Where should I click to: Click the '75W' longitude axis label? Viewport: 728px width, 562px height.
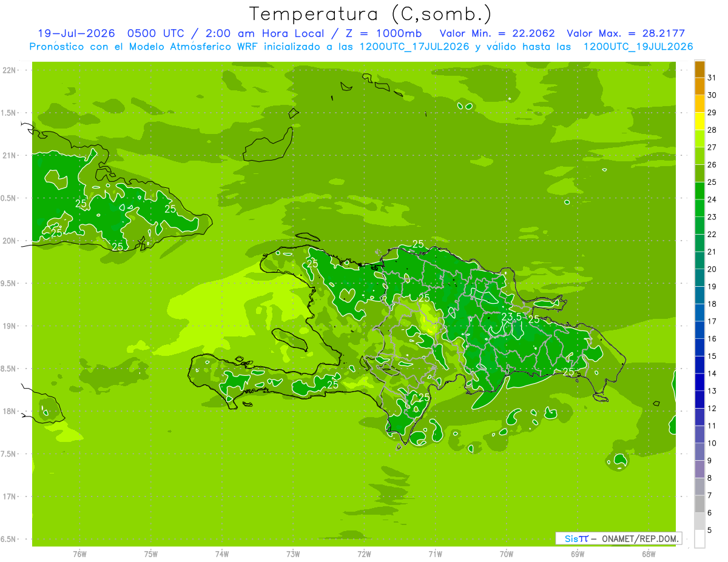[151, 554]
